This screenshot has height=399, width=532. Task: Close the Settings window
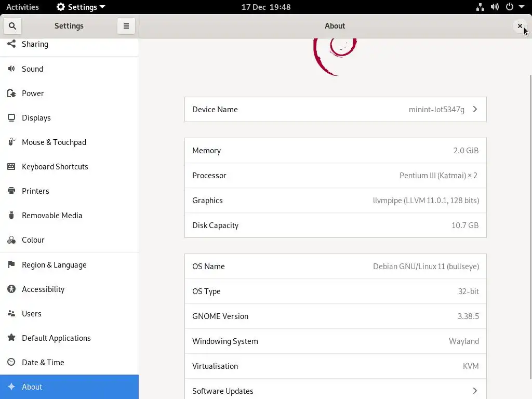click(x=520, y=26)
